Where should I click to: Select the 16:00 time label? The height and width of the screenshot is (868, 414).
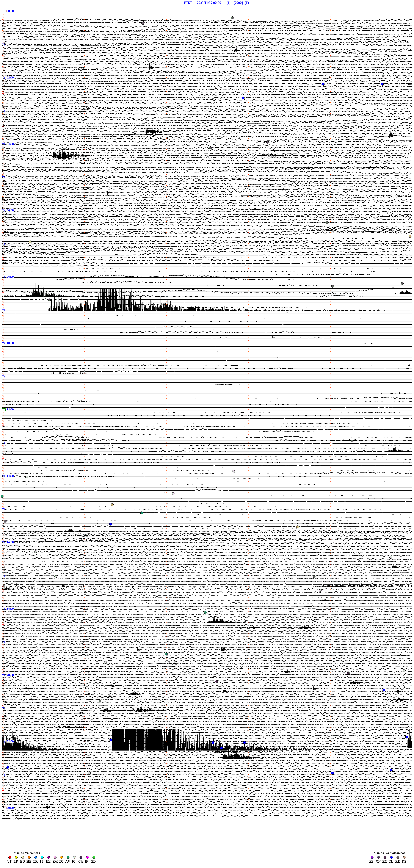pyautogui.click(x=10, y=542)
